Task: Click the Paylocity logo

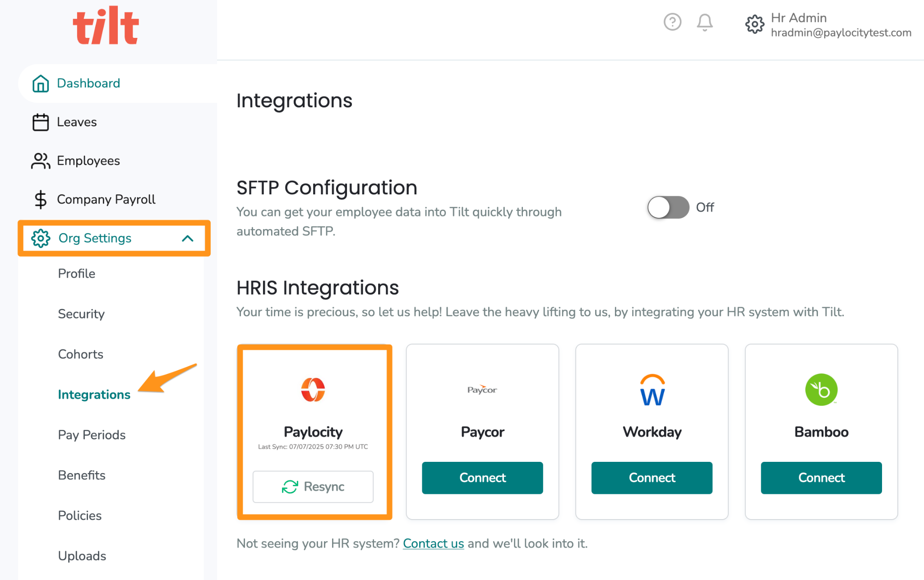Action: point(313,390)
